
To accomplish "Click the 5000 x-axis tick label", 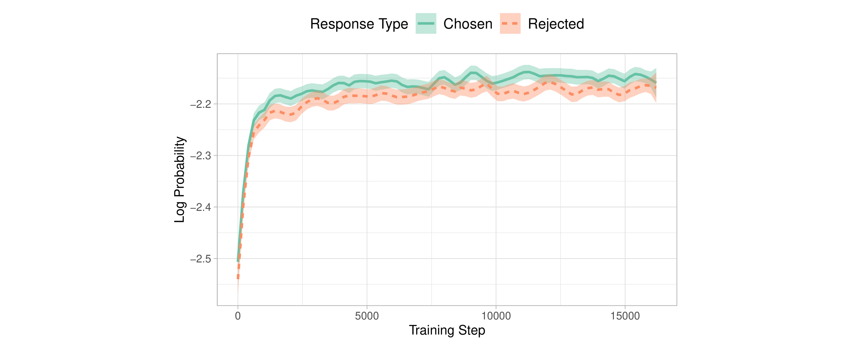I will click(x=367, y=316).
